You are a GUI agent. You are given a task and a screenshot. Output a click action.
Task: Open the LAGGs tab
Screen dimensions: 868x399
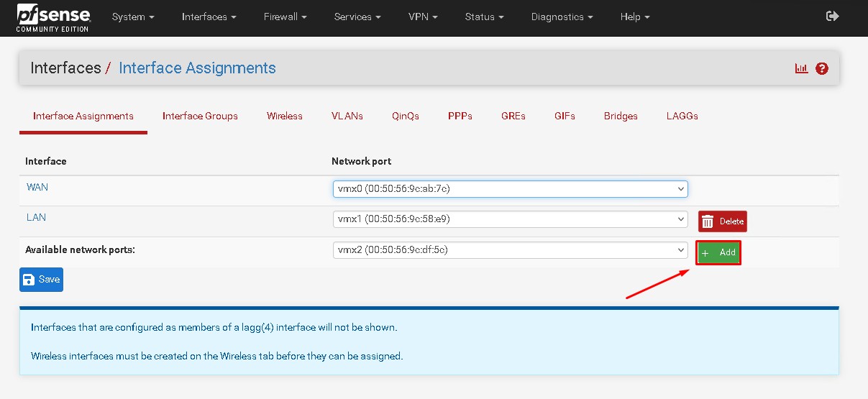tap(682, 116)
